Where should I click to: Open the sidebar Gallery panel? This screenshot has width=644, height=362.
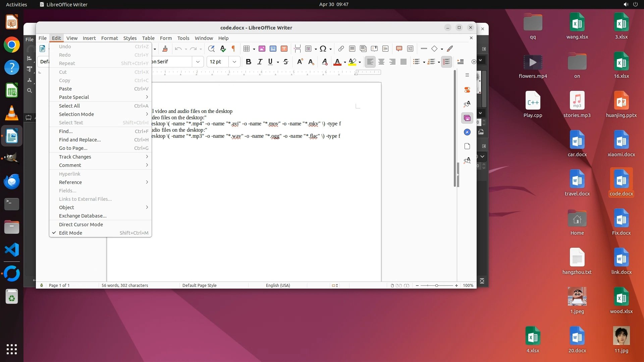click(x=467, y=118)
